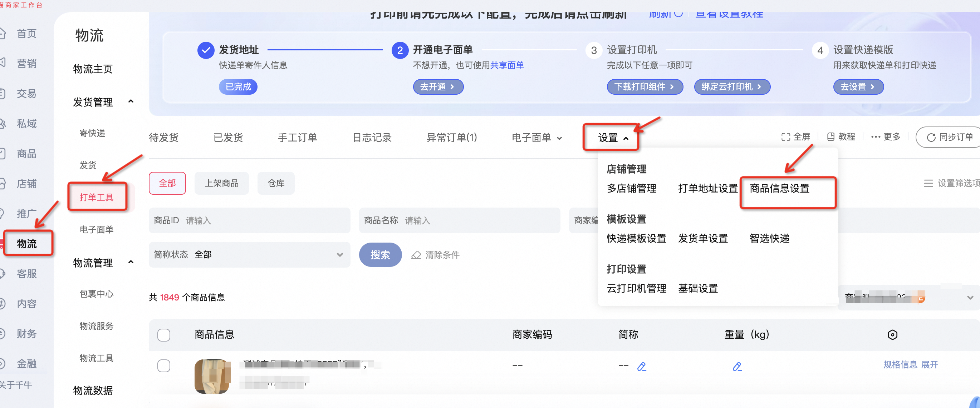Screen dimensions: 980x408
Task: Choose 智选快递 in the settings menu
Action: [769, 238]
